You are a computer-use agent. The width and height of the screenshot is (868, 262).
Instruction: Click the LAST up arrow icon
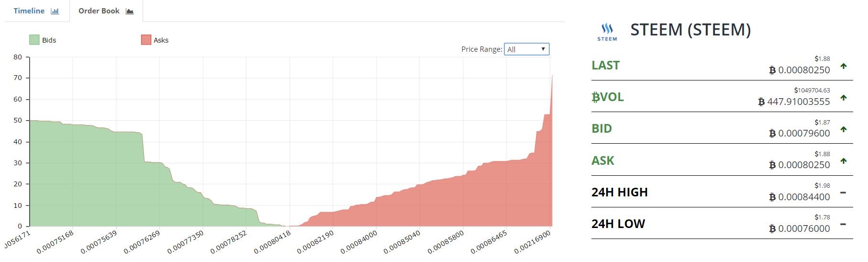[843, 66]
